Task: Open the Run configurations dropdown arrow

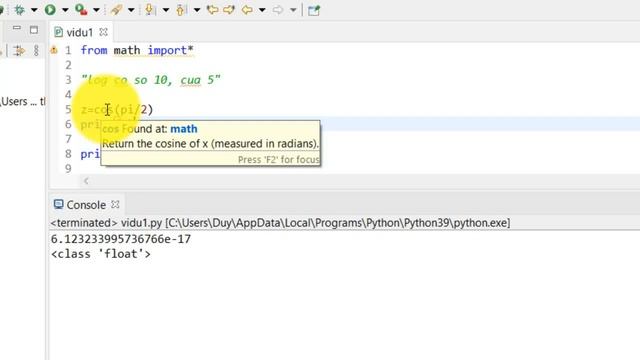Action: click(x=65, y=10)
